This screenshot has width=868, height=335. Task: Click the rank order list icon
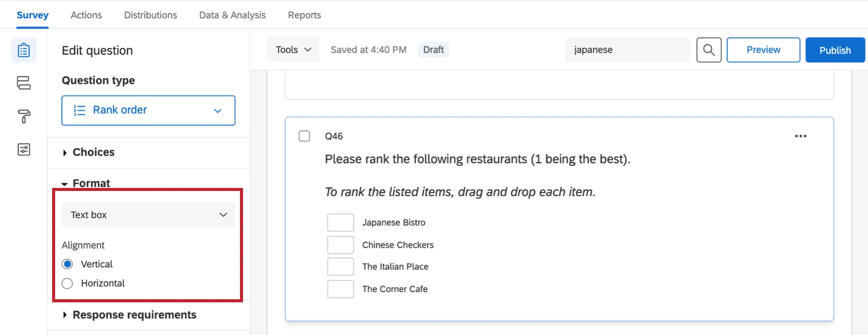[x=79, y=110]
